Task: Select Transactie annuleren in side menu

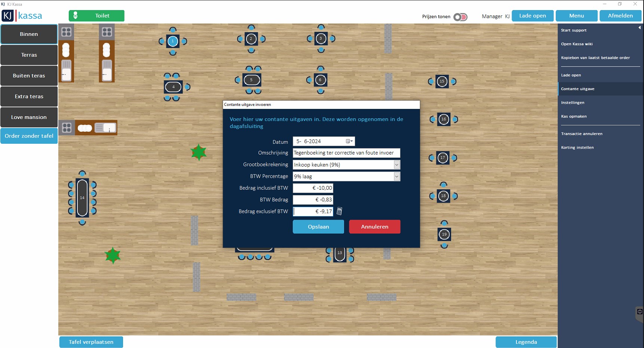Action: [582, 134]
